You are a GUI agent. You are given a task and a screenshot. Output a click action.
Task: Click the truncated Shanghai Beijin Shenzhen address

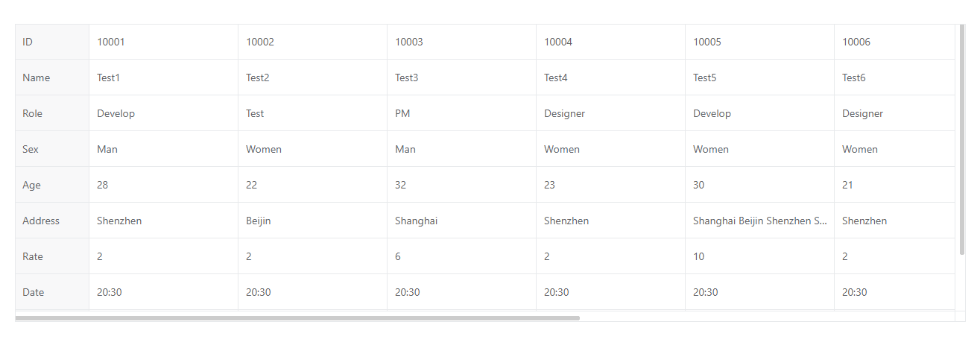coord(759,221)
